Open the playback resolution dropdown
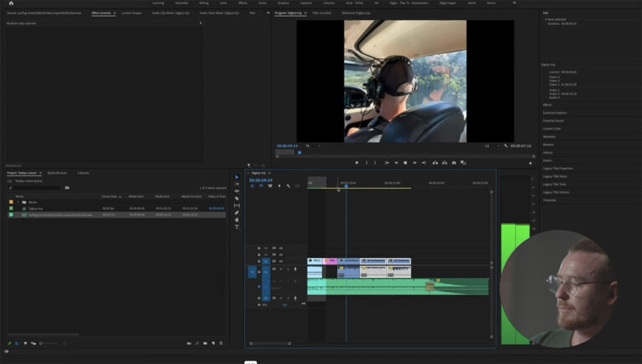 pyautogui.click(x=492, y=145)
